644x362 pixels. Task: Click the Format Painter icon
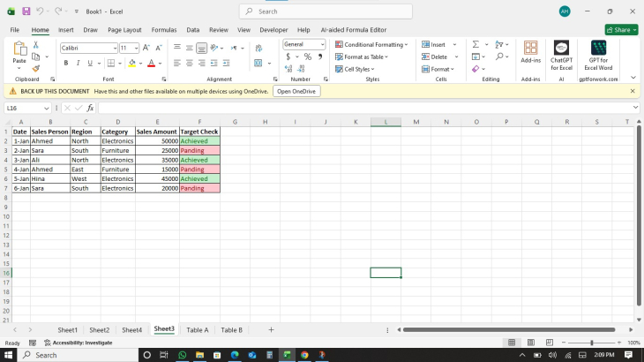click(x=35, y=68)
